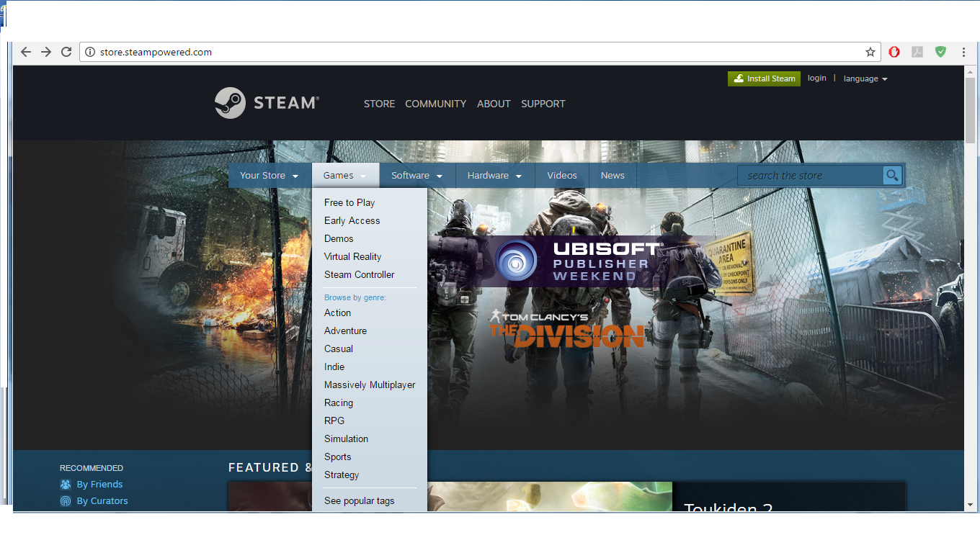Select Demos menu entry
Screen dimensions: 980x553
point(339,238)
